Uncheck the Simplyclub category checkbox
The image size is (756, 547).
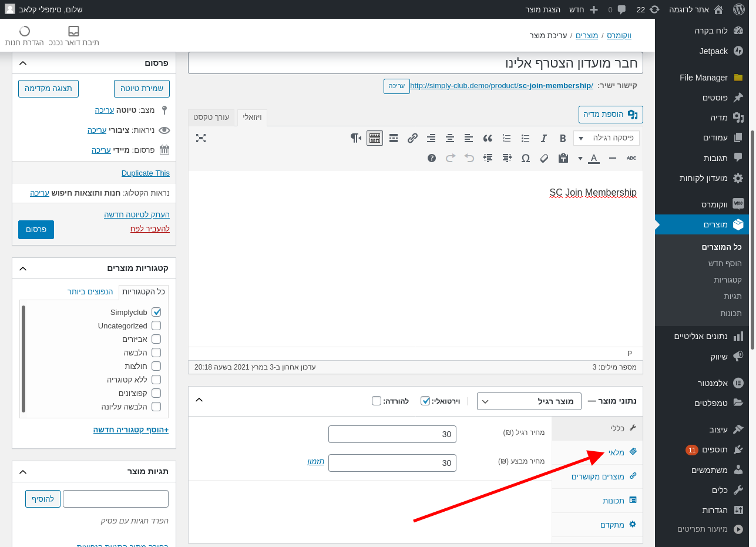pyautogui.click(x=156, y=312)
